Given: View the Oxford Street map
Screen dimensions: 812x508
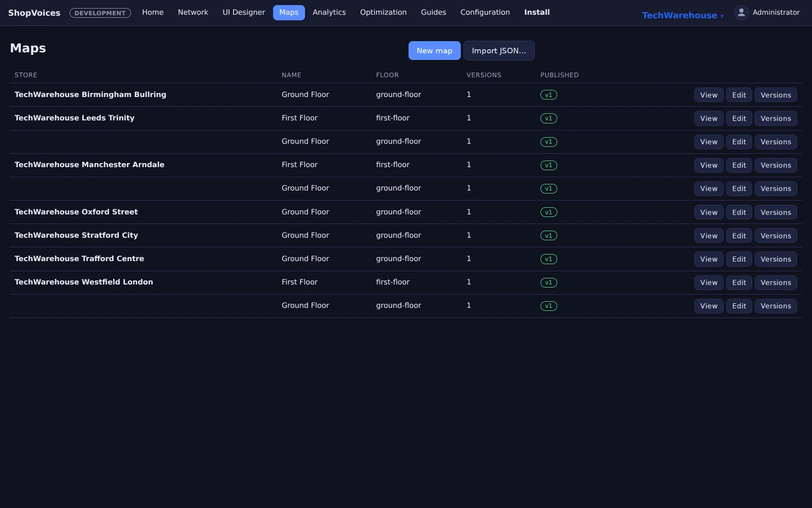Looking at the screenshot, I should click(708, 212).
